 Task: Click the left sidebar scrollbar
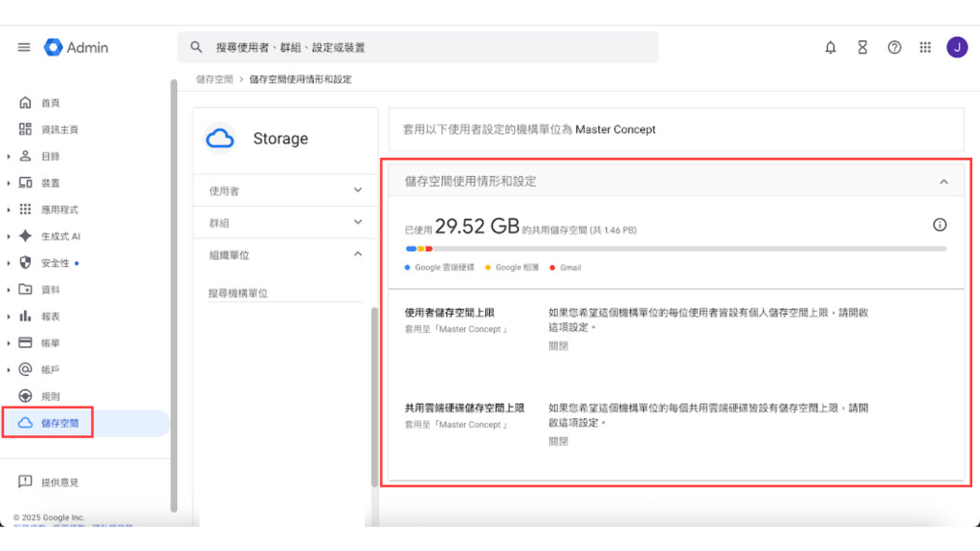[174, 296]
